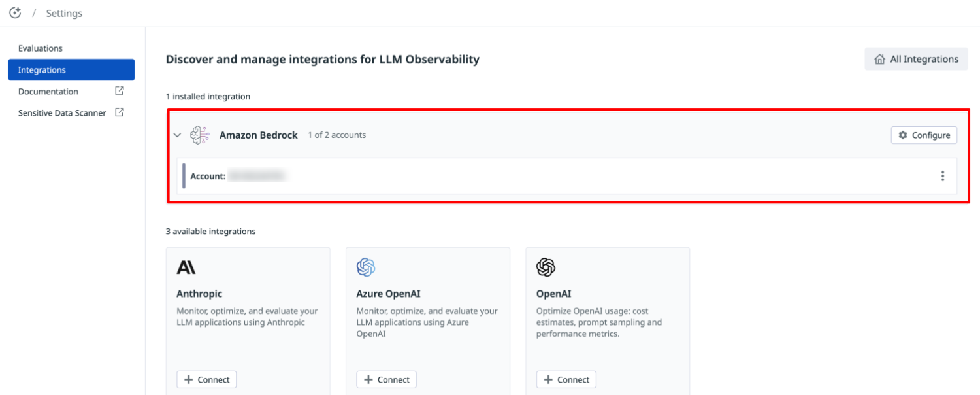Click the Amazon Bedrock brain icon
The width and height of the screenshot is (980, 395).
(x=200, y=135)
